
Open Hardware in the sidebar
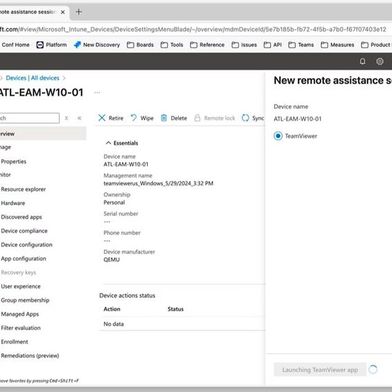13,203
